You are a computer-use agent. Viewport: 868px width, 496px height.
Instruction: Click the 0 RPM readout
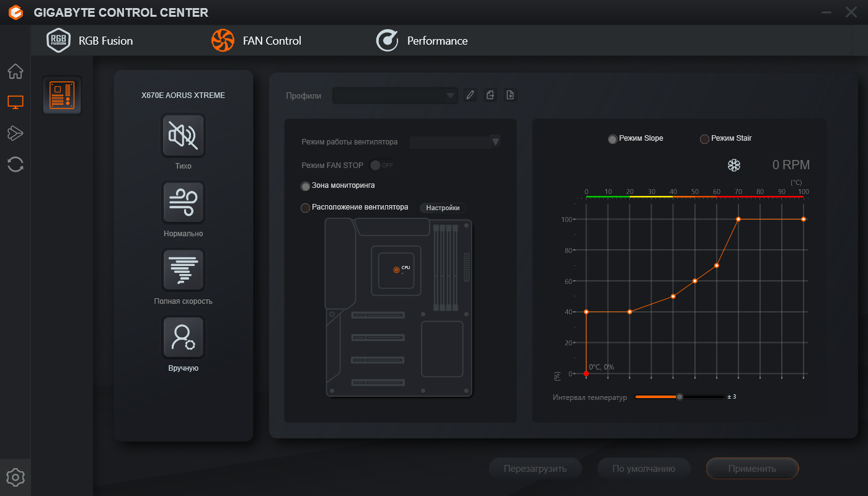[x=791, y=165]
